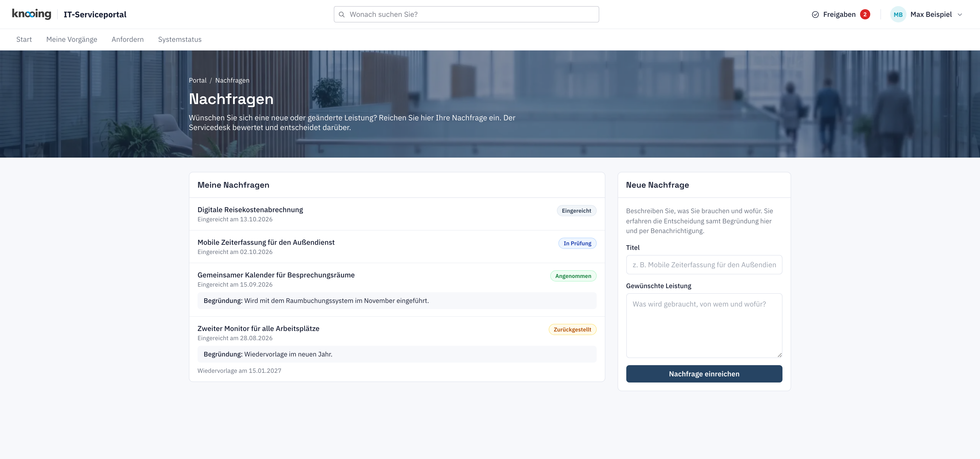Open the red notification badge showing 2
Viewport: 980px width, 459px height.
865,15
